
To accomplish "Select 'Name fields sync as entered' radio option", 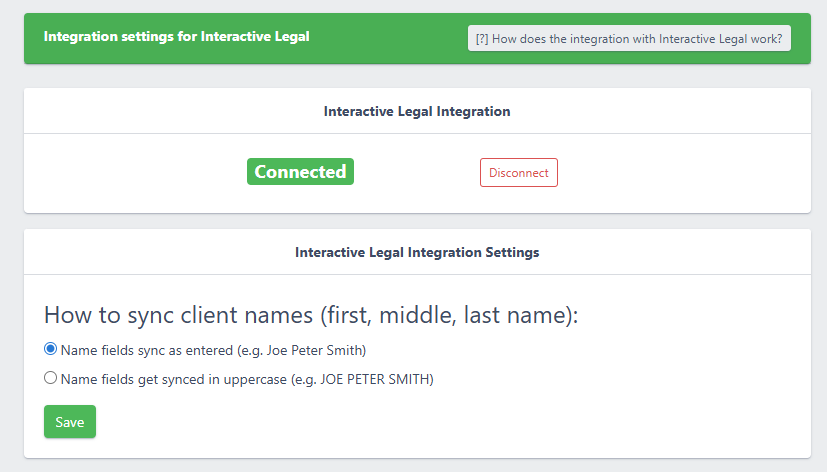I will [x=50, y=349].
